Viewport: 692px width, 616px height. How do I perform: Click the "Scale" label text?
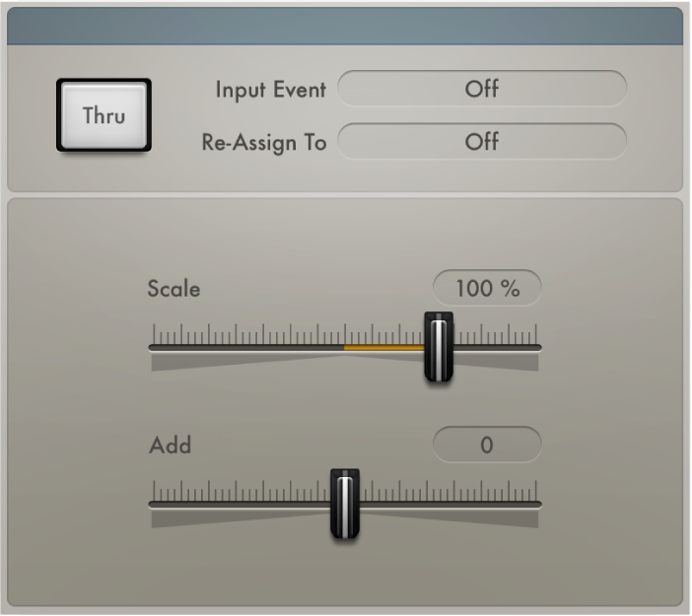[x=173, y=289]
